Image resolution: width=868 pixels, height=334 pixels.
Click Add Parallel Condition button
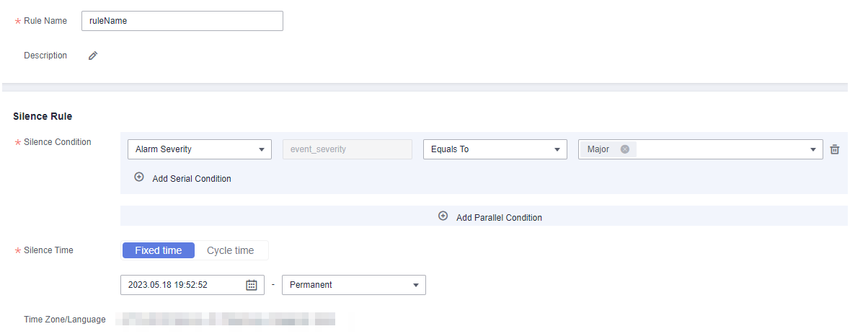click(484, 216)
